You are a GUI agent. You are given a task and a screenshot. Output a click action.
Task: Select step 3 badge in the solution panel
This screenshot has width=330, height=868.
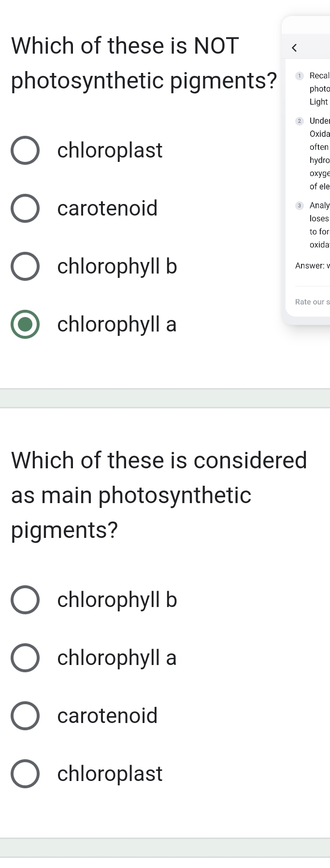coord(300,205)
